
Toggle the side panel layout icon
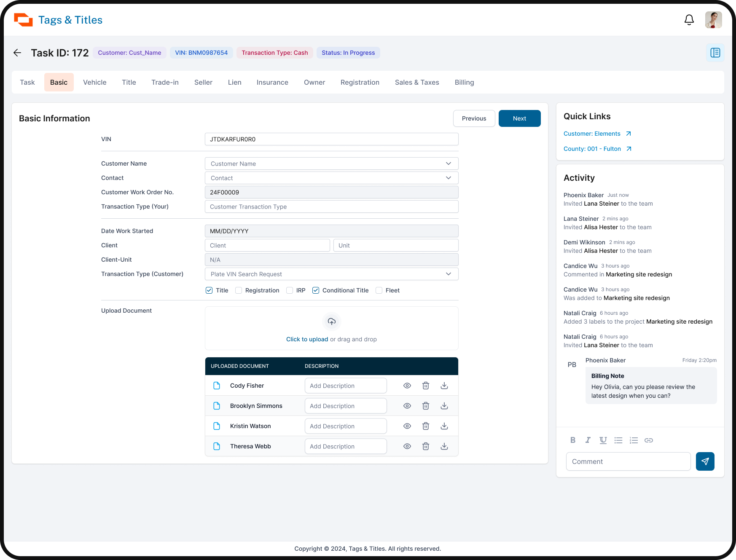[715, 53]
